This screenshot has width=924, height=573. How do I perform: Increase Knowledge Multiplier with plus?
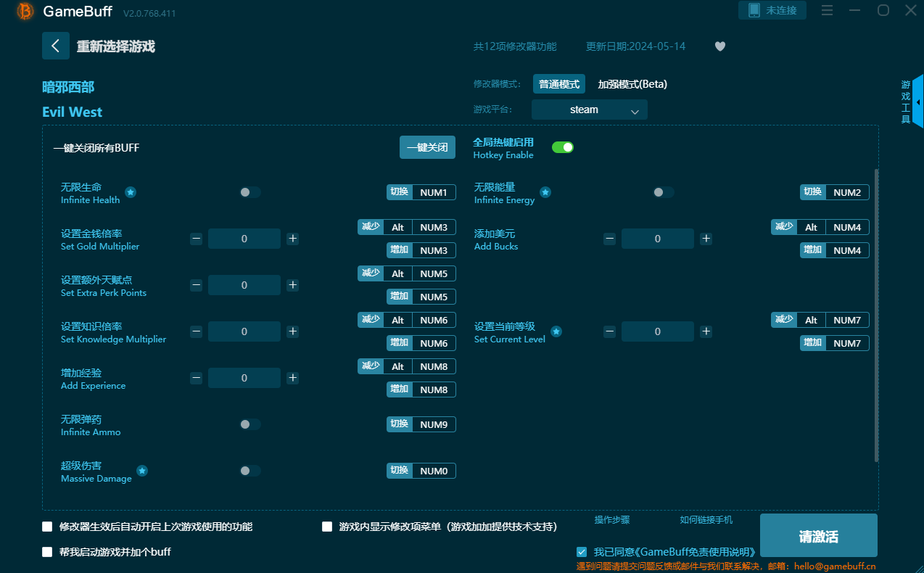292,331
